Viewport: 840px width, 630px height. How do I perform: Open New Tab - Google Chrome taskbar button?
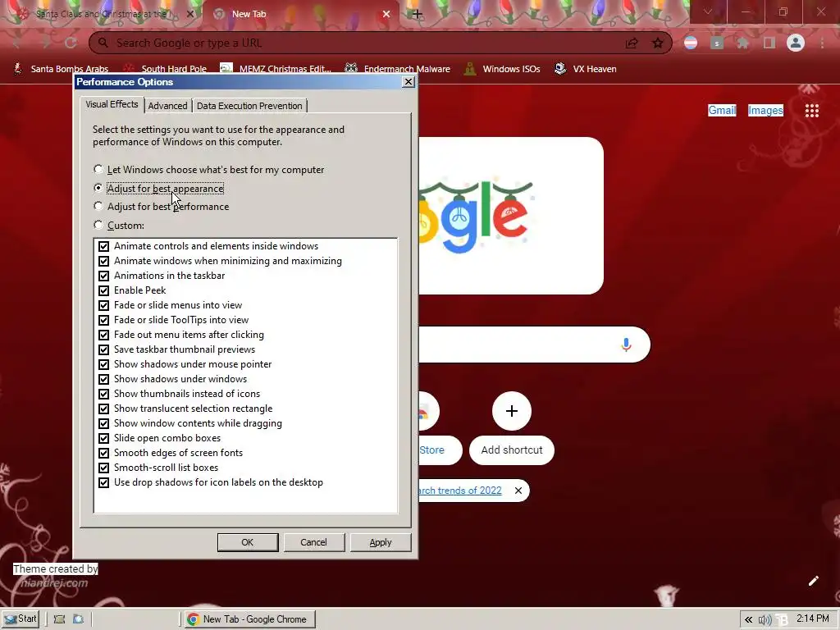pos(249,619)
